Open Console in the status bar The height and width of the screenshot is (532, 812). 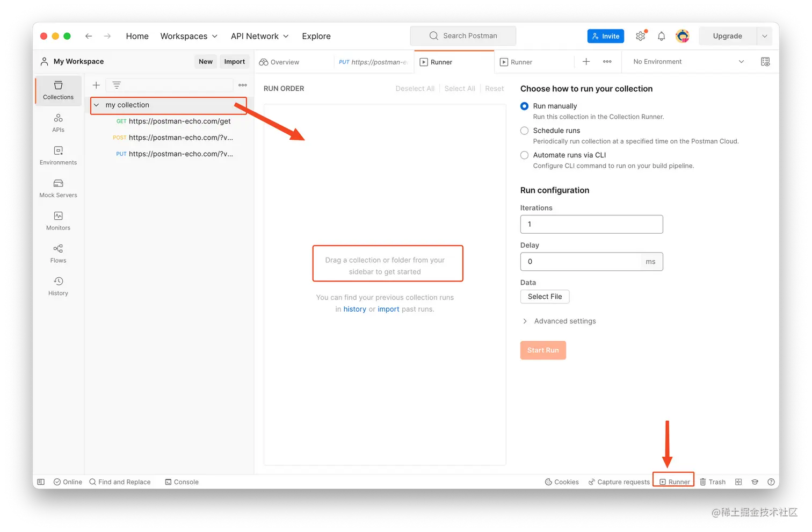tap(182, 482)
